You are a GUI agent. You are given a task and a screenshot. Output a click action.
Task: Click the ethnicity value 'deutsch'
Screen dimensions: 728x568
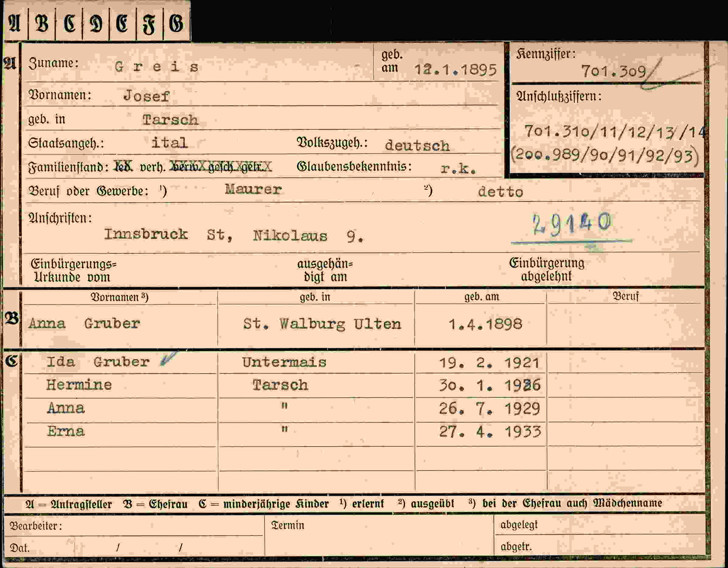[417, 146]
